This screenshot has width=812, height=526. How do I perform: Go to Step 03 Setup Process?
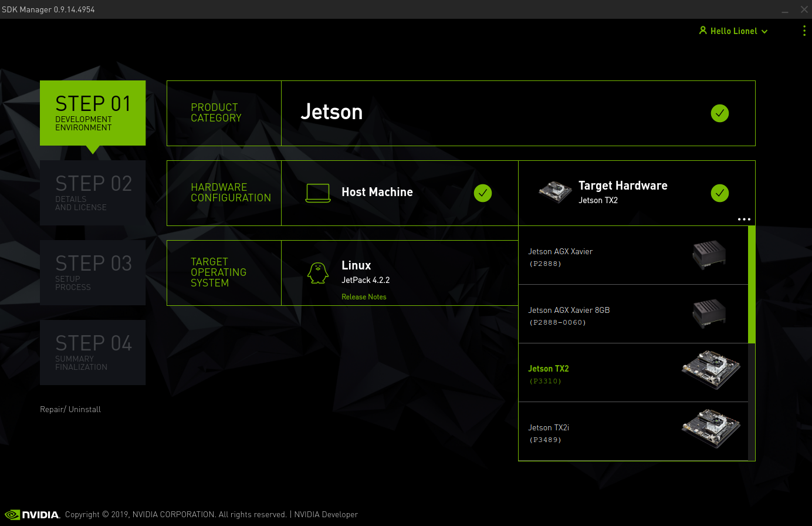93,272
